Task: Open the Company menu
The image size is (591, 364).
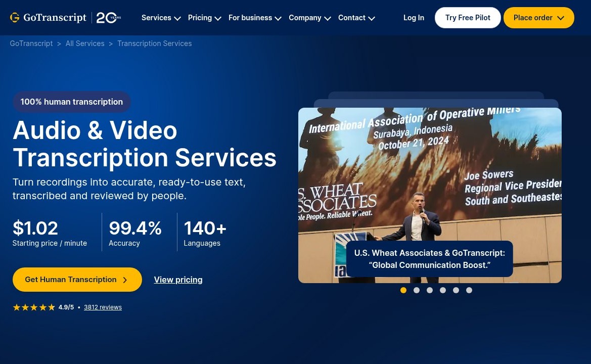Action: tap(309, 18)
